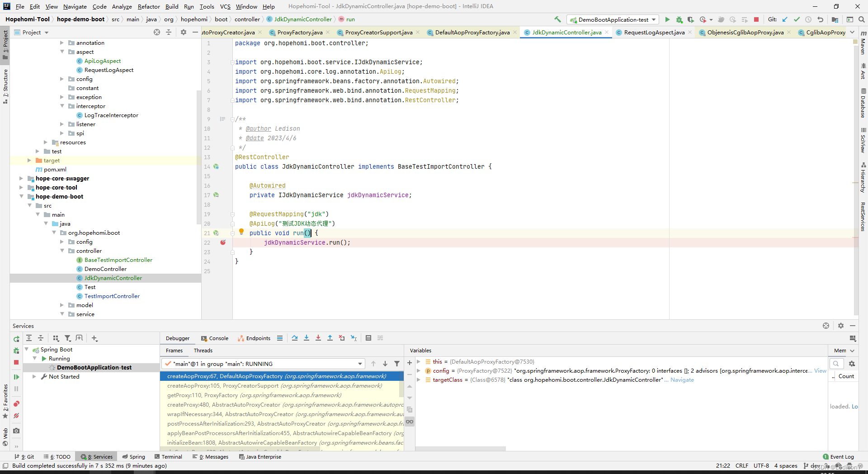
Task: Build the project with the hammer icon
Action: point(557,19)
